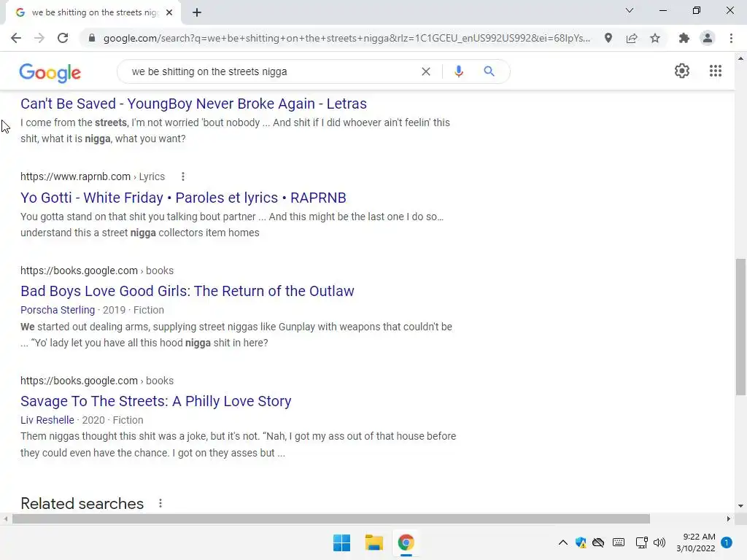Open the tab search dropdown
This screenshot has height=560, width=747.
click(x=630, y=10)
